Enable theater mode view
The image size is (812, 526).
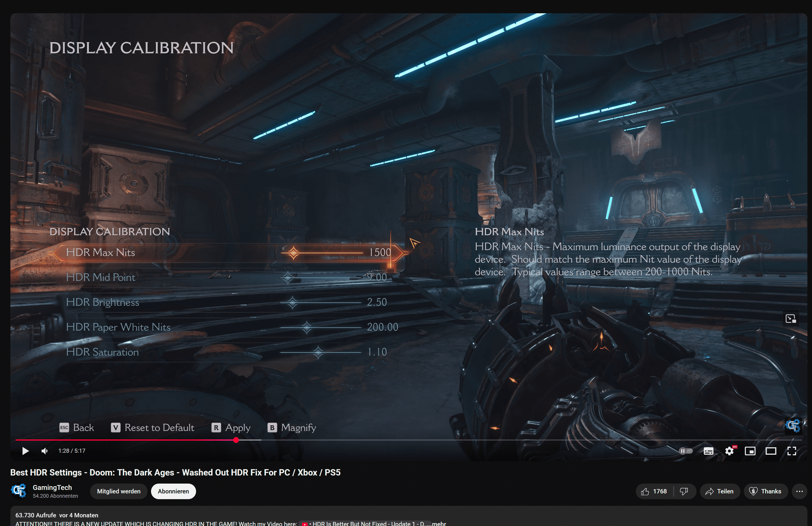(x=771, y=451)
